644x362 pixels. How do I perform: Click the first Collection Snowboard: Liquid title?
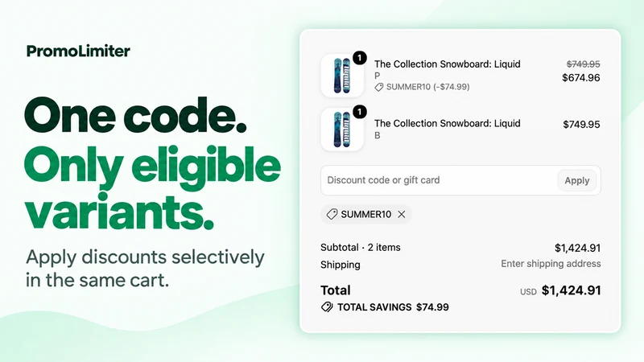click(x=448, y=64)
